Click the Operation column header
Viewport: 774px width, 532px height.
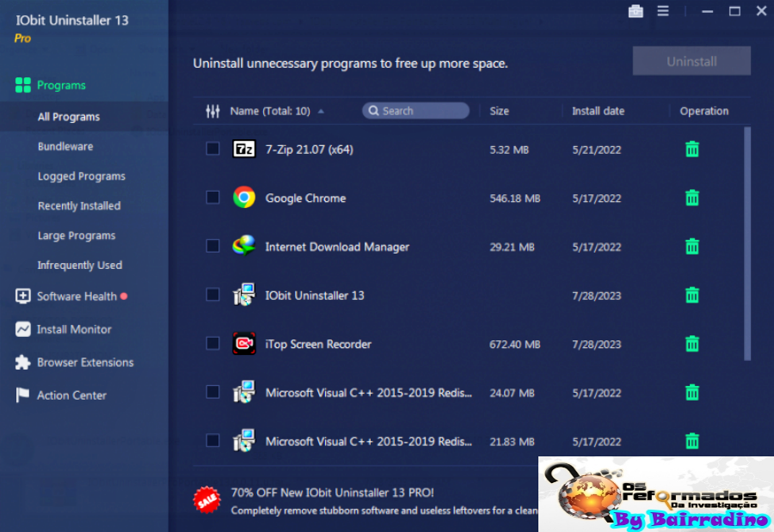click(x=703, y=111)
